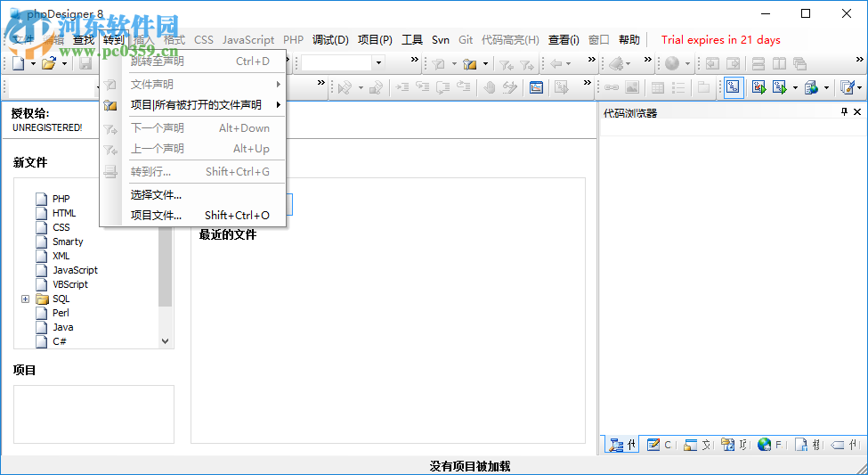868x475 pixels.
Task: Click the open folder icon in toolbar
Action: point(49,64)
